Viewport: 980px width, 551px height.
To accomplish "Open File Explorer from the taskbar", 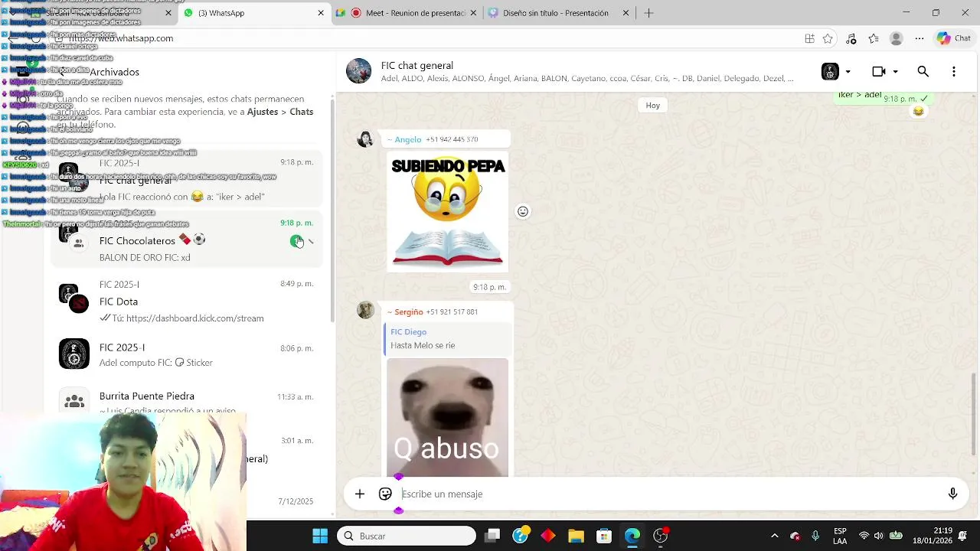I will point(576,536).
